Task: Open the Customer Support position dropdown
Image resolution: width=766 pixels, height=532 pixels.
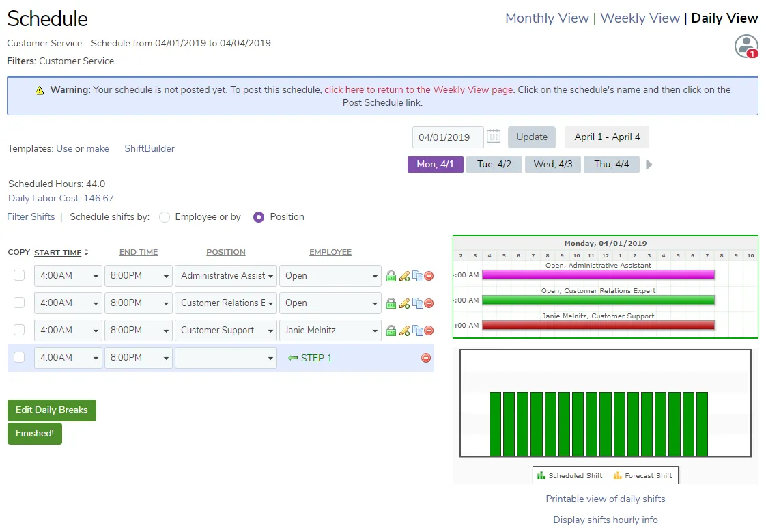Action: (226, 331)
